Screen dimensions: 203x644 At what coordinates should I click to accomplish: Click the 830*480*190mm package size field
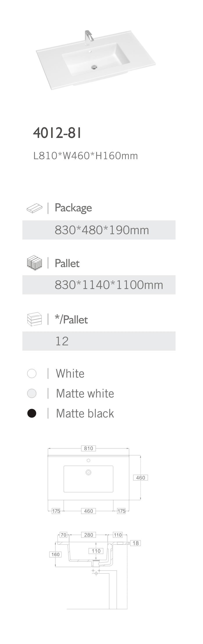[x=102, y=230]
